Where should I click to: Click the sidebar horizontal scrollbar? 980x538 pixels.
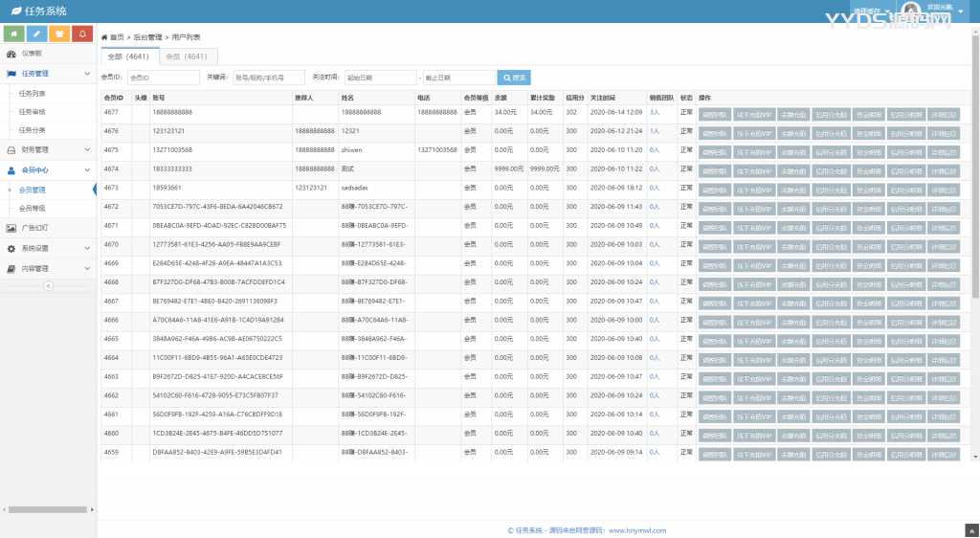coord(48,508)
